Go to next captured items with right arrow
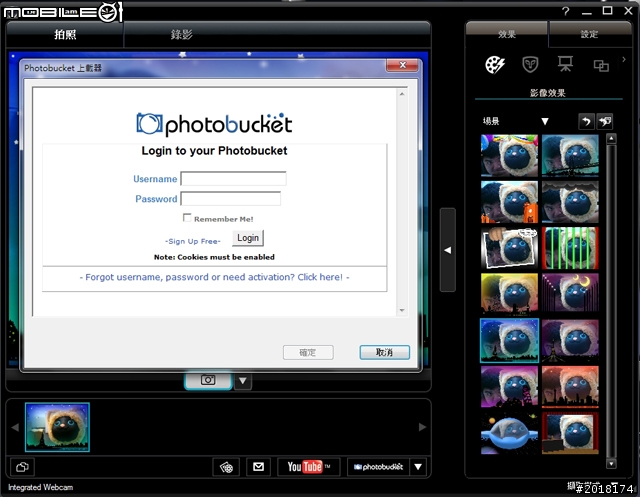640x497 pixels. 422,427
